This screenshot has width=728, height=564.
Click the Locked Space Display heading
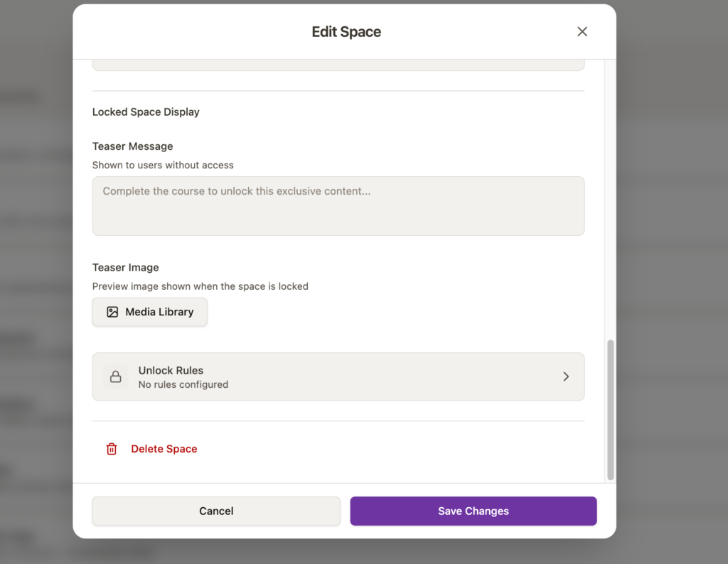(x=146, y=112)
